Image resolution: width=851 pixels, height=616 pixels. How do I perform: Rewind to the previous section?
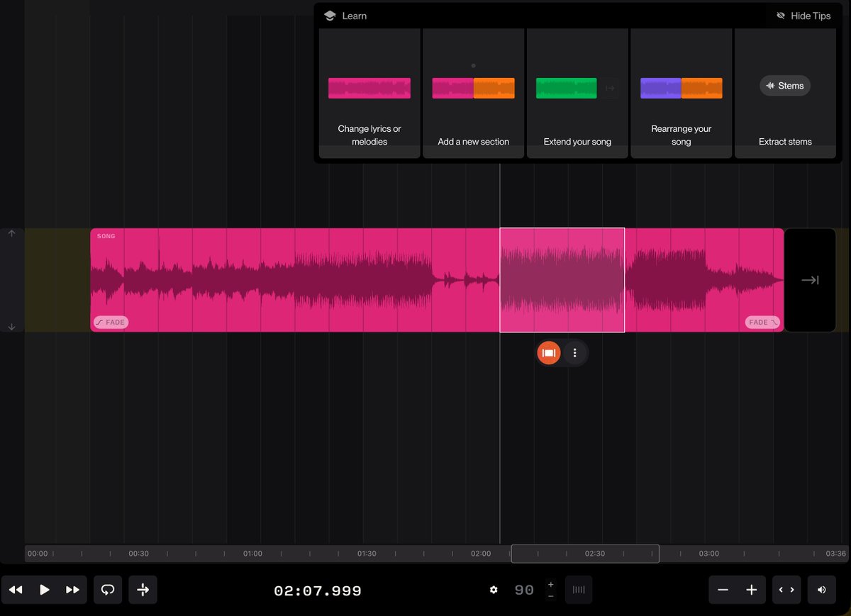tap(16, 590)
